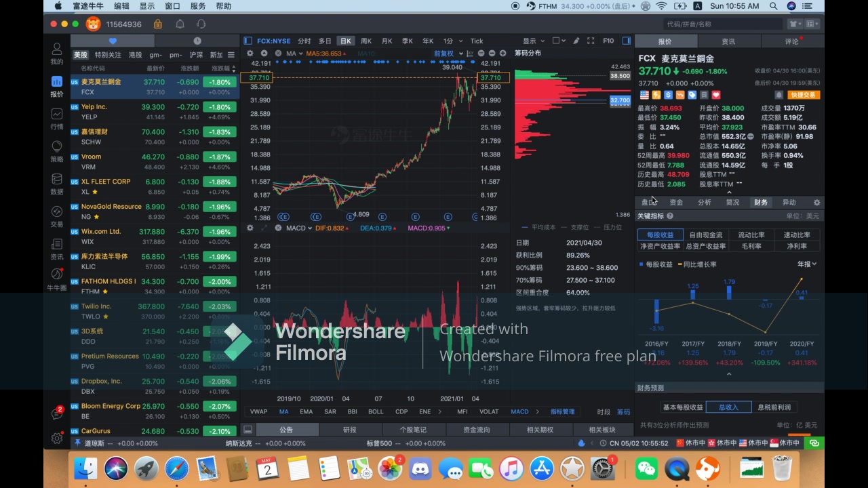868x488 pixels.
Task: Switch to the recent history clock tab
Action: [197, 41]
